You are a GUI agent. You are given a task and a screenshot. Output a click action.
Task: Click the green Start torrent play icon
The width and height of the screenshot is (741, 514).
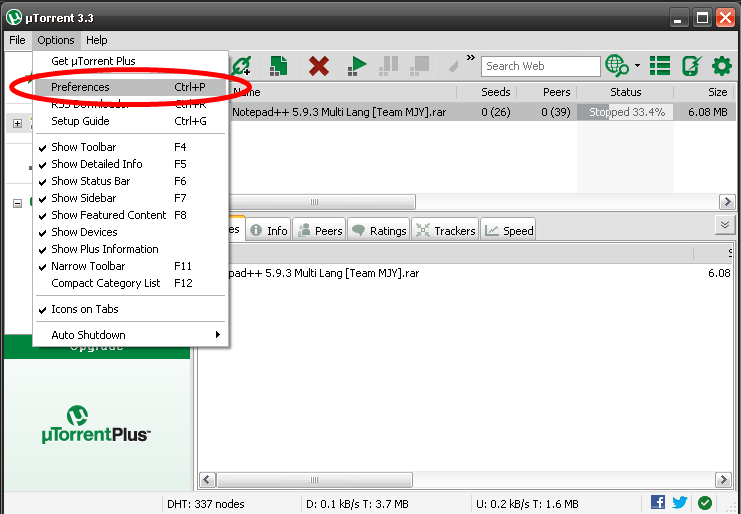357,66
